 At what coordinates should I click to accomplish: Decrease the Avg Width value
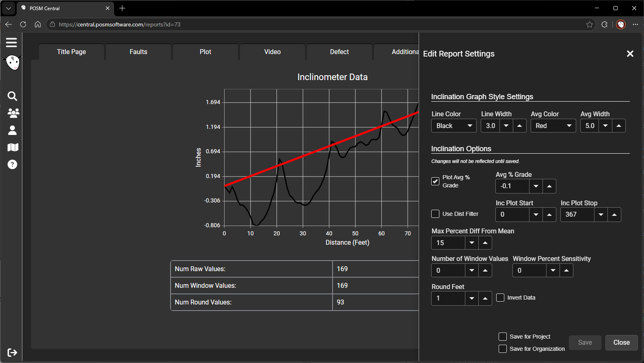coord(605,126)
